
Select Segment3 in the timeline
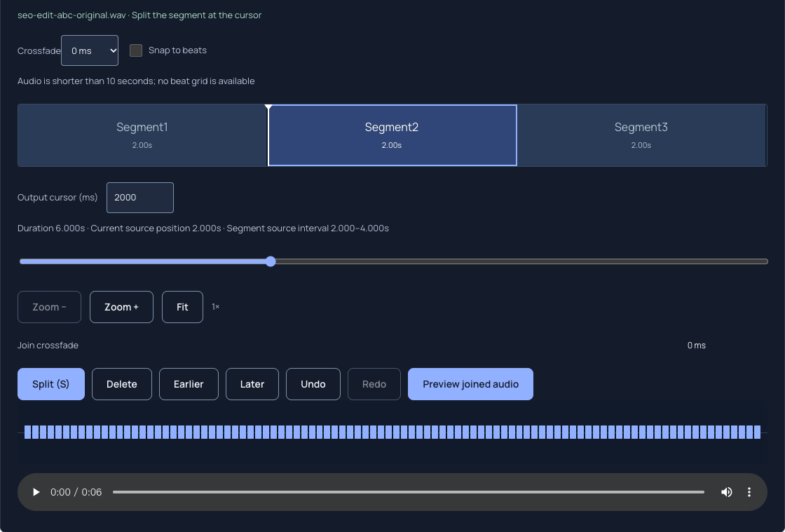tap(641, 135)
